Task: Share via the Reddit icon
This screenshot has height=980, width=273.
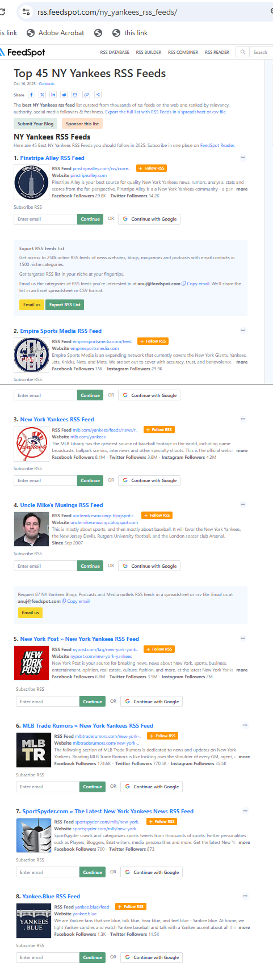Action: coord(64,95)
